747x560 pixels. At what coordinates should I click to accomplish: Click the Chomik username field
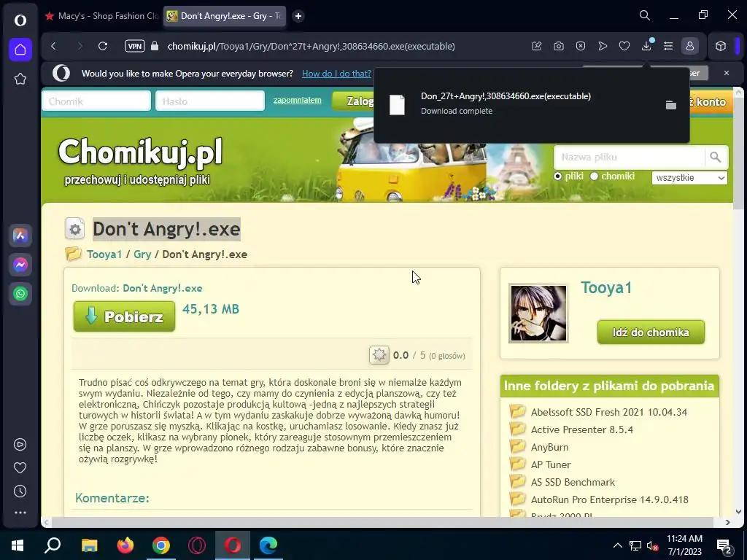click(x=96, y=101)
